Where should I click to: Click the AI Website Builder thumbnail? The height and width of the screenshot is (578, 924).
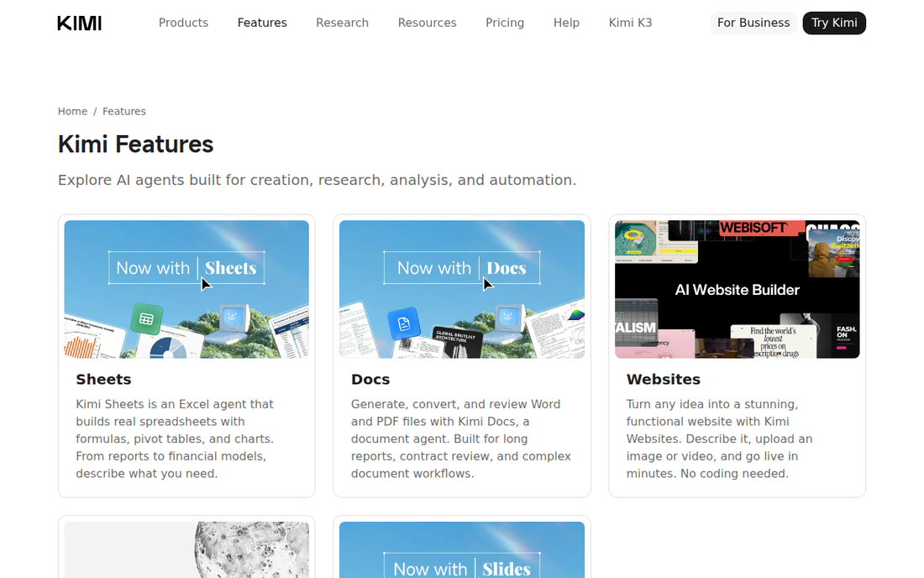[738, 289]
